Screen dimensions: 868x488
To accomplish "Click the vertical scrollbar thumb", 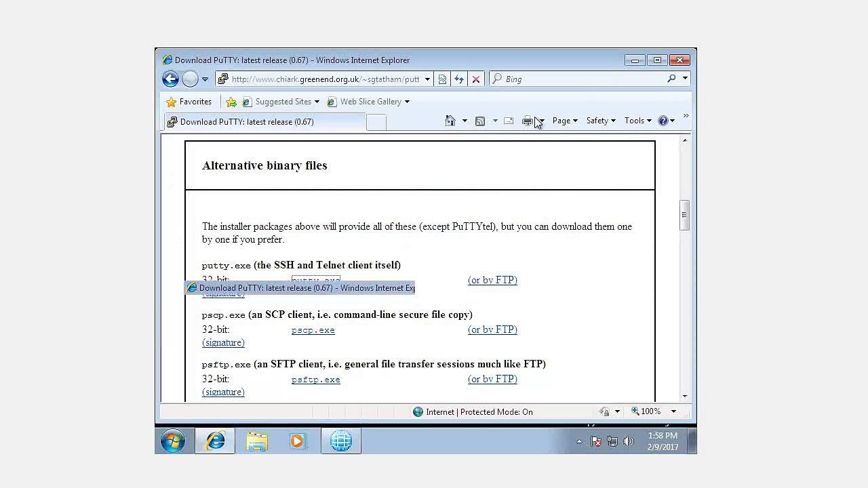I will (685, 216).
